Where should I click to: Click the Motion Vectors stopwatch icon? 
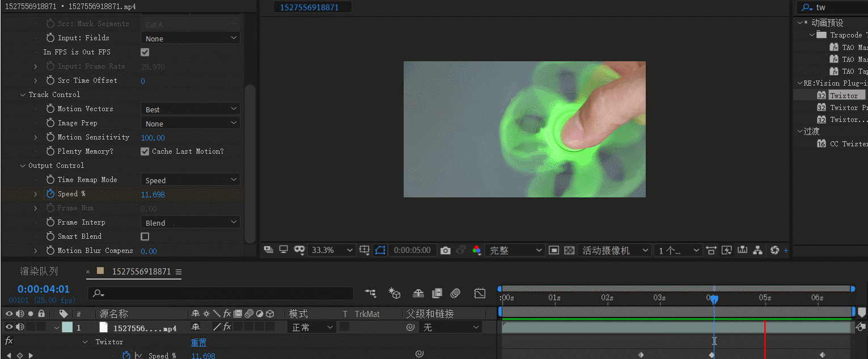tap(50, 108)
